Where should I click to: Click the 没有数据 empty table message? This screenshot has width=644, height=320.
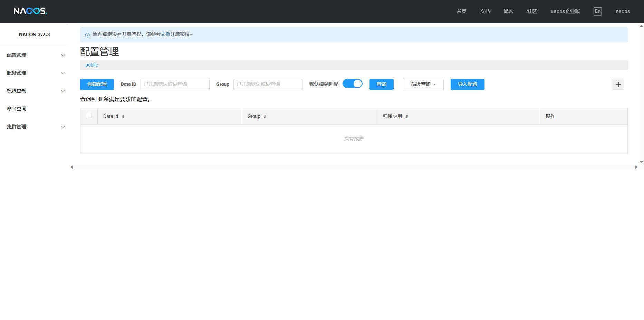[x=354, y=139]
